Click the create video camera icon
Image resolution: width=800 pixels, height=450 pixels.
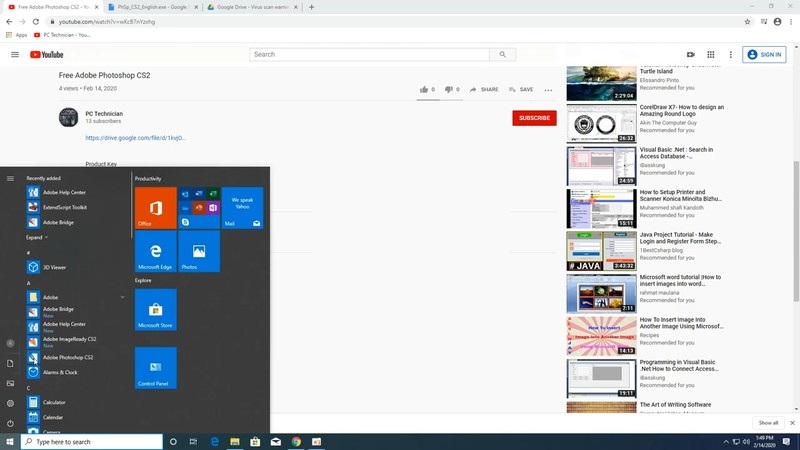point(690,55)
